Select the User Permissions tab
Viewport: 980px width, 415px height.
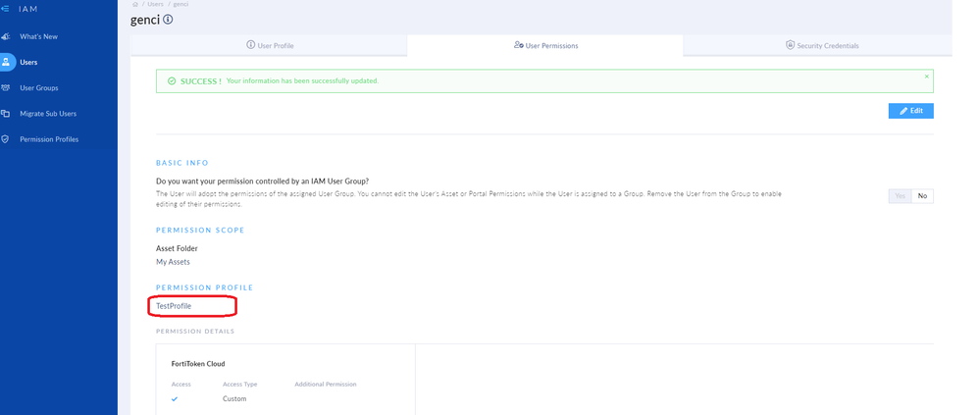tap(545, 45)
